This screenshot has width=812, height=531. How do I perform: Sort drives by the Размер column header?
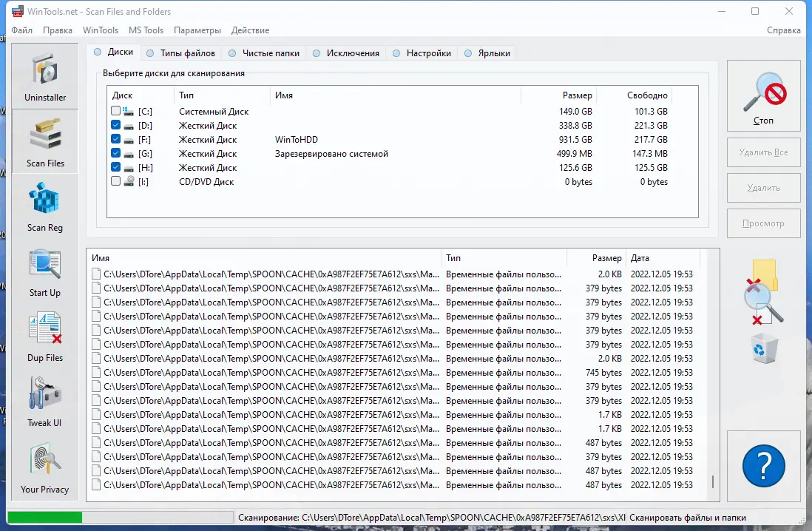559,95
